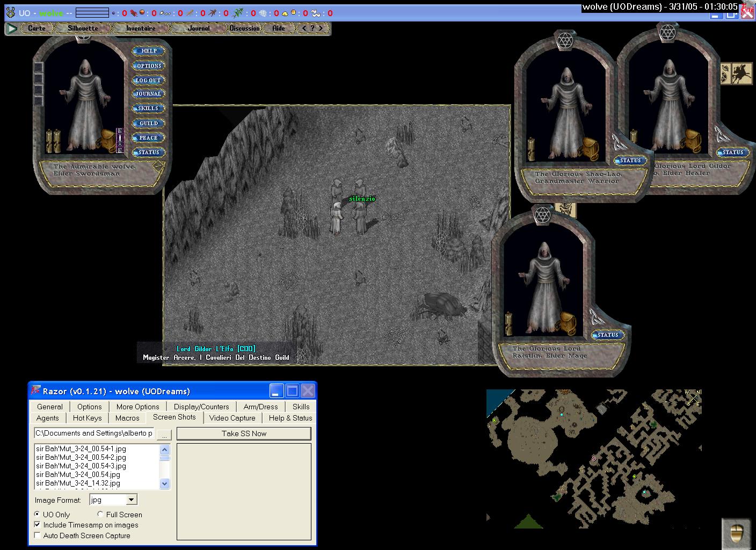This screenshot has width=756, height=550.
Task: Switch to Razor Agents tab
Action: 48,418
